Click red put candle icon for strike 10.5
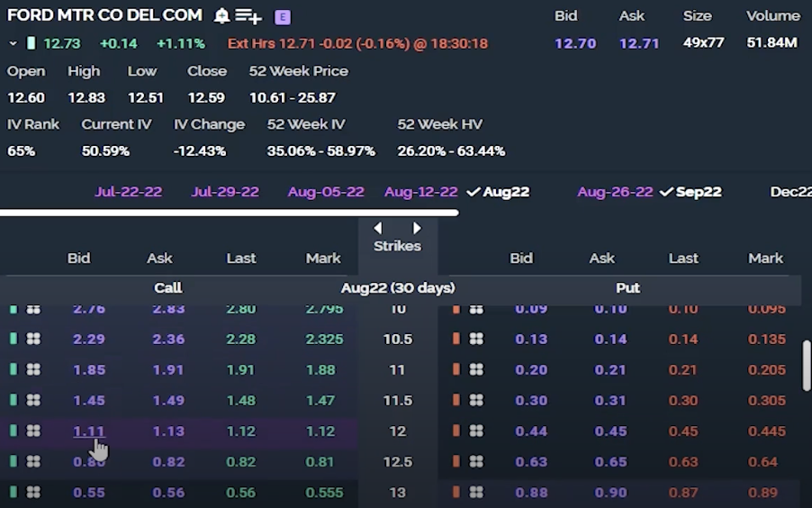The height and width of the screenshot is (508, 812). 456,339
